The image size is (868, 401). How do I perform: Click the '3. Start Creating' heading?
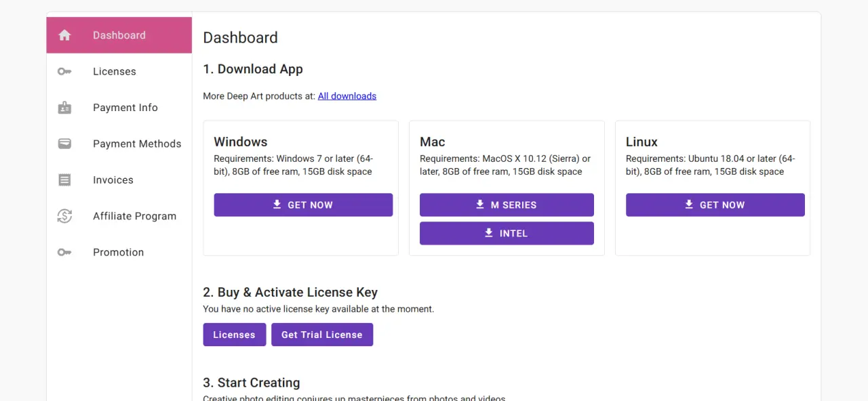(252, 383)
